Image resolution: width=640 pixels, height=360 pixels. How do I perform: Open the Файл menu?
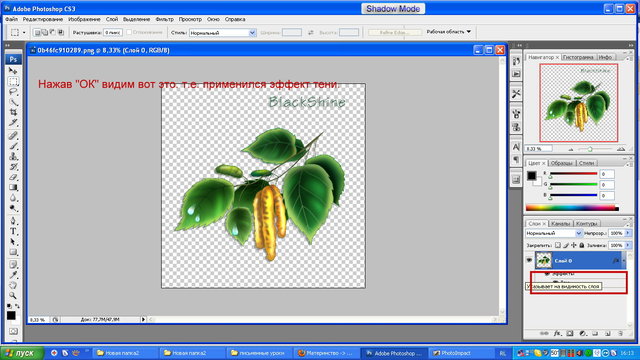click(x=11, y=19)
